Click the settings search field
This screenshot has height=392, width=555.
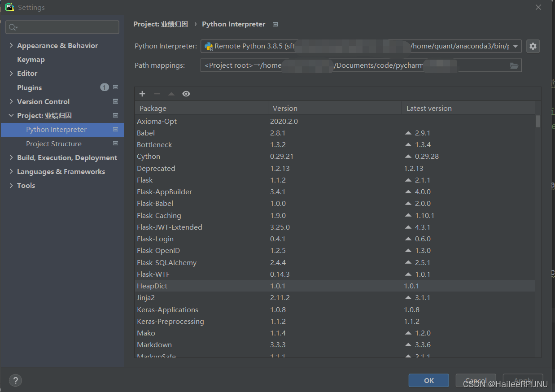(x=62, y=27)
